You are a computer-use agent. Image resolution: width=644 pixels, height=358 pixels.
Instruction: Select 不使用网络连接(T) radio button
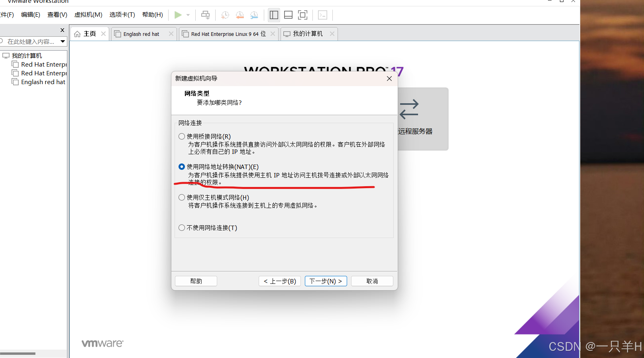point(182,228)
